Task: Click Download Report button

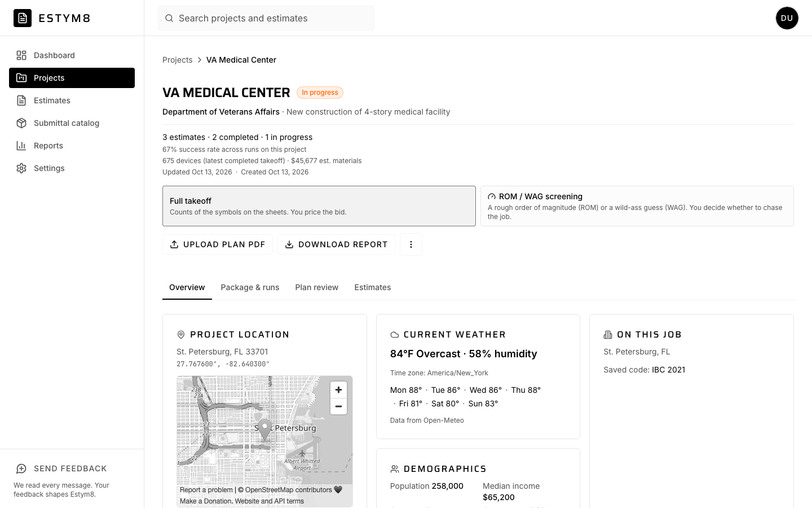Action: pyautogui.click(x=336, y=244)
